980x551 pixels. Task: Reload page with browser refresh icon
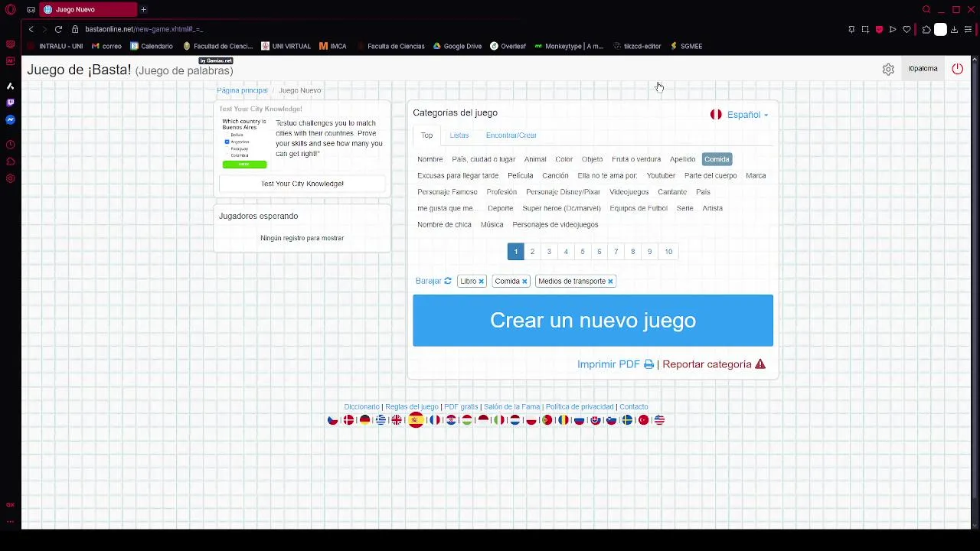(58, 29)
